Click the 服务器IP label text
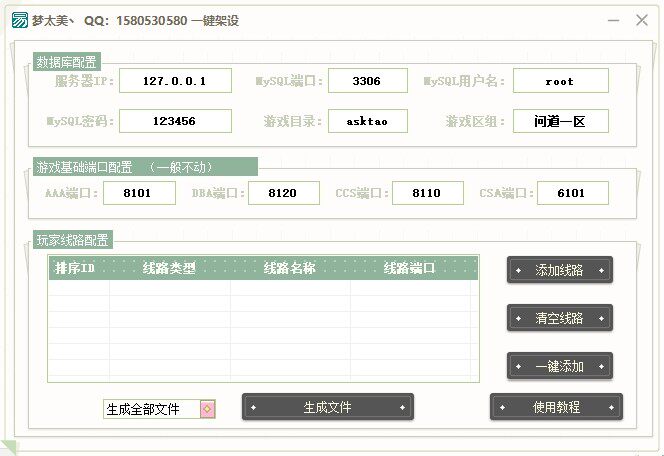 84,80
